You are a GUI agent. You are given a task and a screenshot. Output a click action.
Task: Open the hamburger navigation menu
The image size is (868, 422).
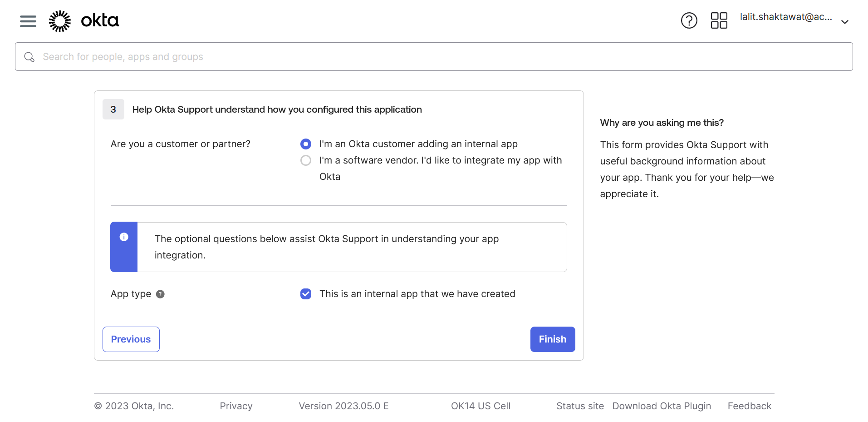point(28,21)
